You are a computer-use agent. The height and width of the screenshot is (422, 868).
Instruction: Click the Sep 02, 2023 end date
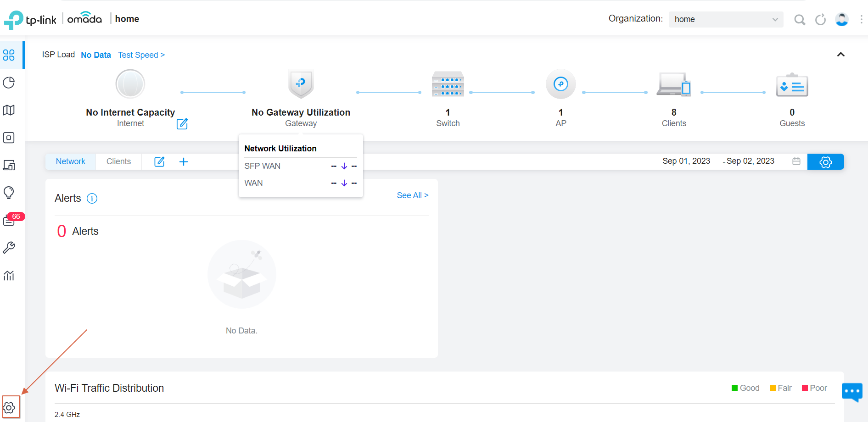pyautogui.click(x=750, y=161)
